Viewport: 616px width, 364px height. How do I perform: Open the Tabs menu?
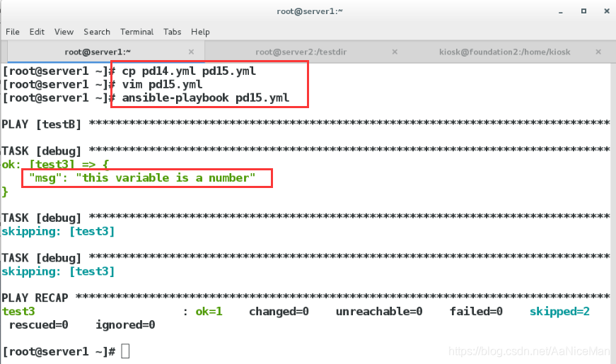(172, 32)
